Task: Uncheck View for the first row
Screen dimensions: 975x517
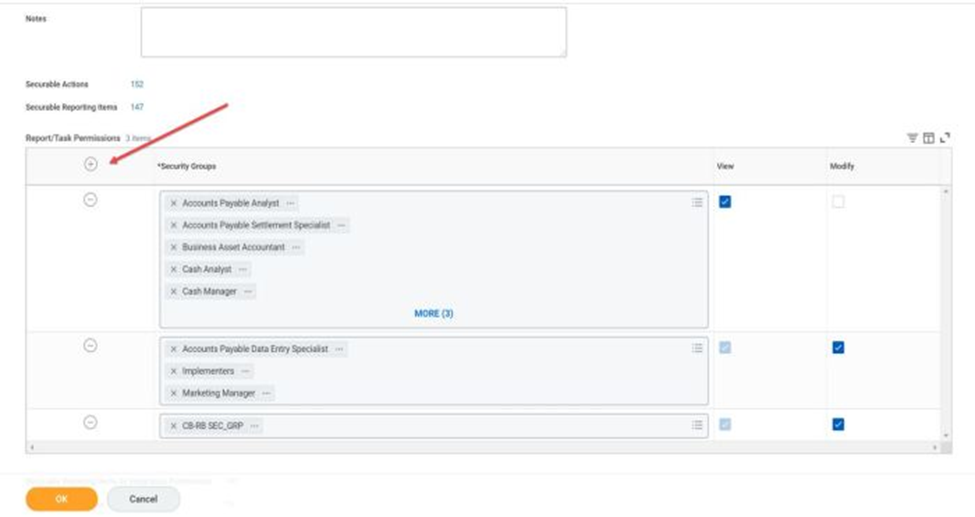Action: [x=725, y=202]
